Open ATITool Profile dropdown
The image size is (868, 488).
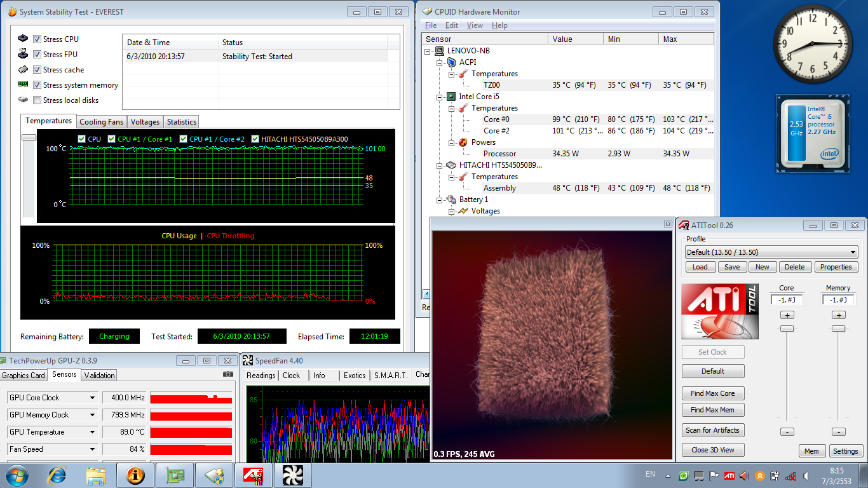[772, 252]
